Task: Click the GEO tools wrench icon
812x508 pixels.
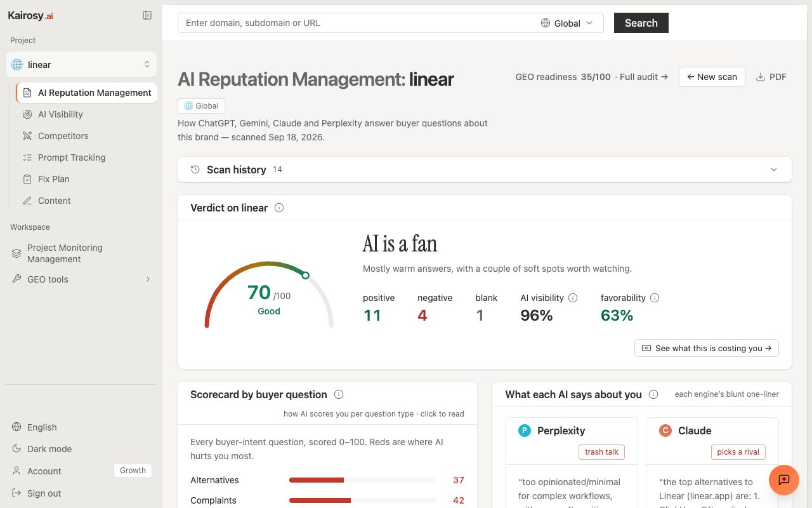Action: coord(17,279)
